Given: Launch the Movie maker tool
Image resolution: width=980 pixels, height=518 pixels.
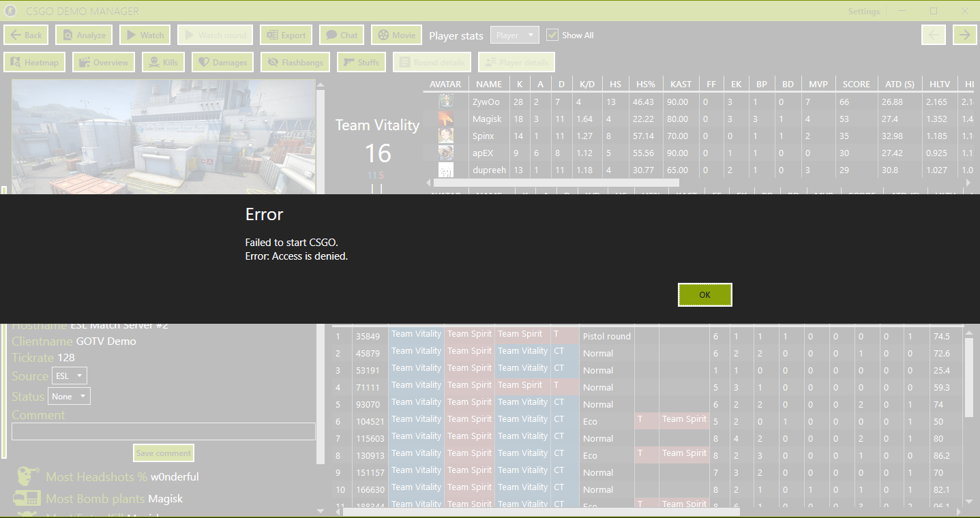Looking at the screenshot, I should [x=396, y=34].
